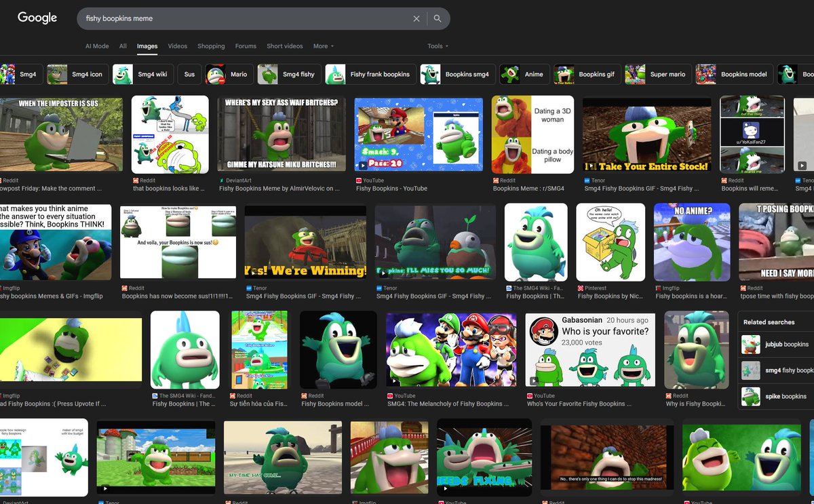Switch to AI Mode tab
814x504 pixels.
(97, 46)
